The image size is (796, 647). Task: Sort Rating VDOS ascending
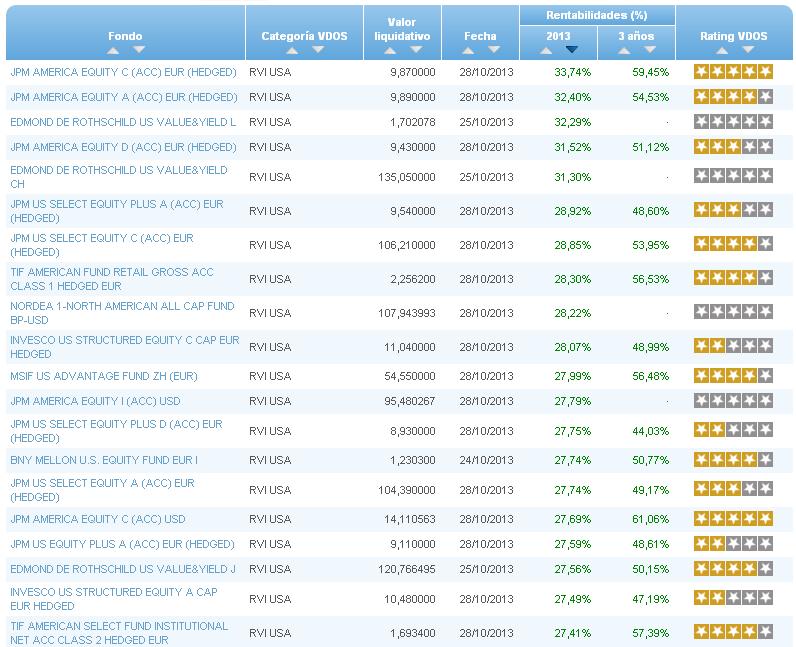[x=722, y=49]
